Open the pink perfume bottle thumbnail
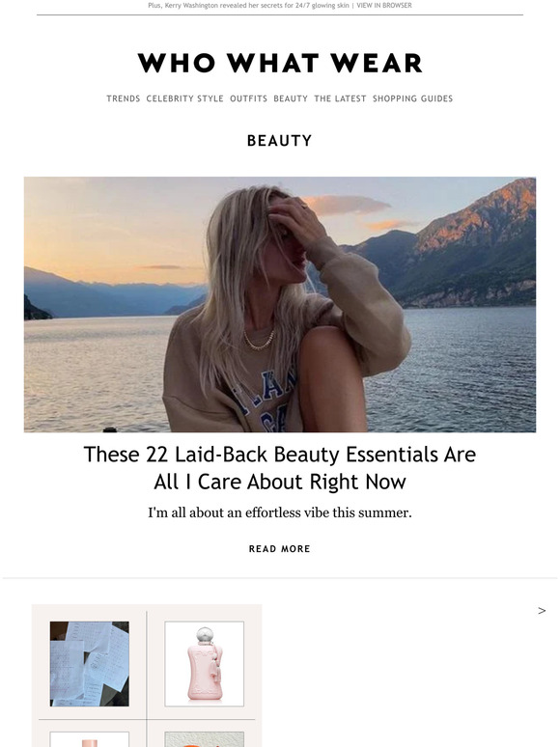 pos(205,664)
